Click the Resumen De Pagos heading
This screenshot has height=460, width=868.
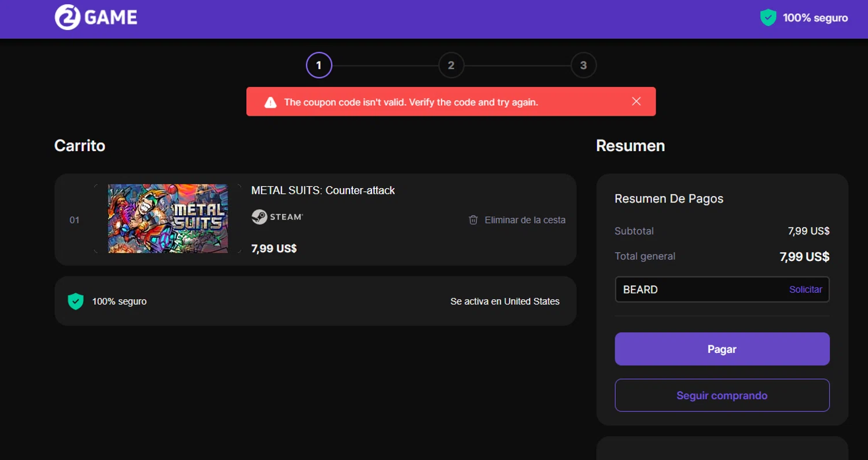coord(669,198)
